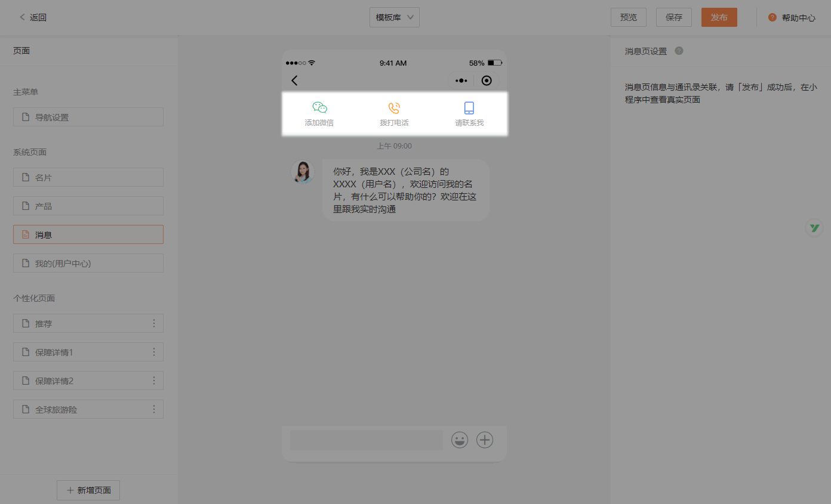This screenshot has height=504, width=831.
Task: Open the 模板库 dropdown
Action: pyautogui.click(x=394, y=17)
